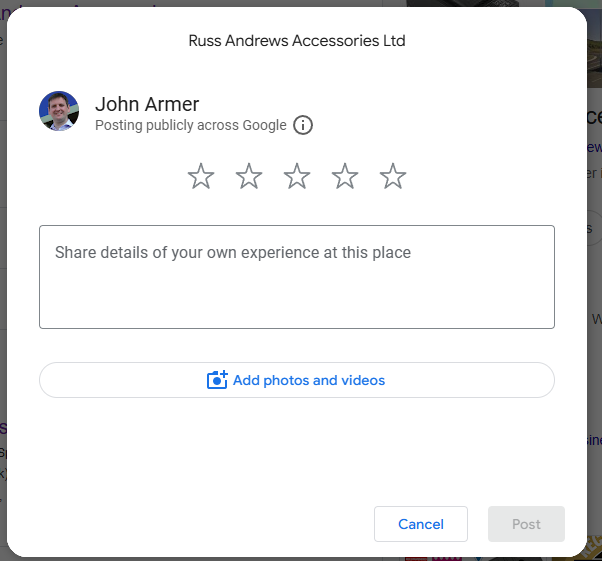Open the public posting info icon
602x561 pixels.
[303, 125]
